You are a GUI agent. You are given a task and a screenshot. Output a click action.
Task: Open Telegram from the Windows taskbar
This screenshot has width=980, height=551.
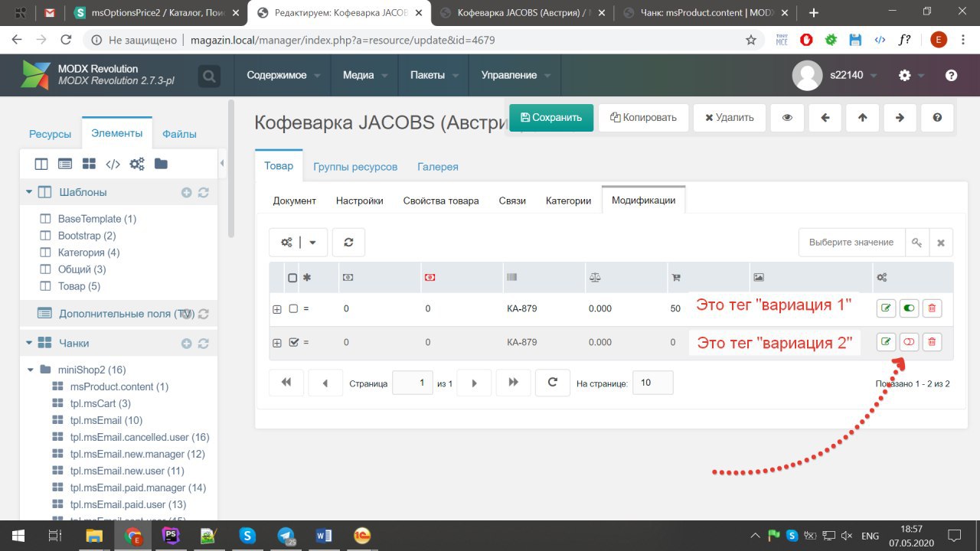coord(286,536)
